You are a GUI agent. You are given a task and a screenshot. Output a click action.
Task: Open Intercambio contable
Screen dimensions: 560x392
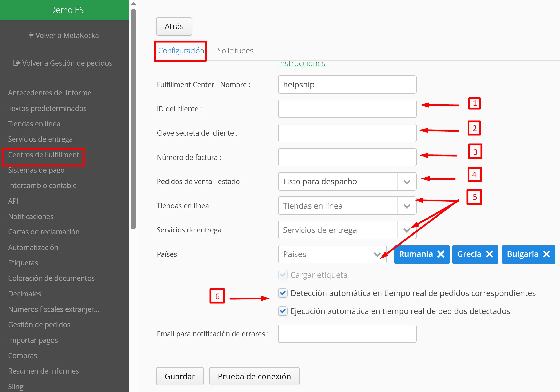(x=42, y=185)
